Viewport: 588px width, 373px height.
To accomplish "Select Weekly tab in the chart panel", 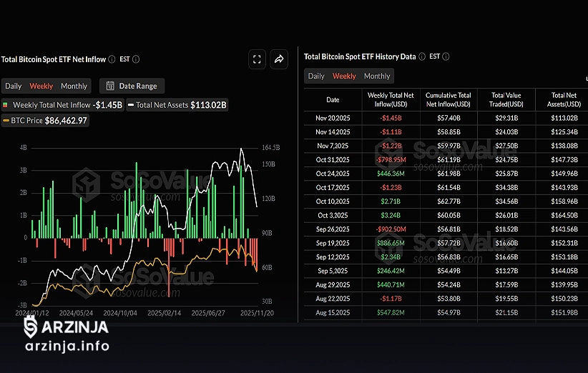I will click(x=41, y=86).
